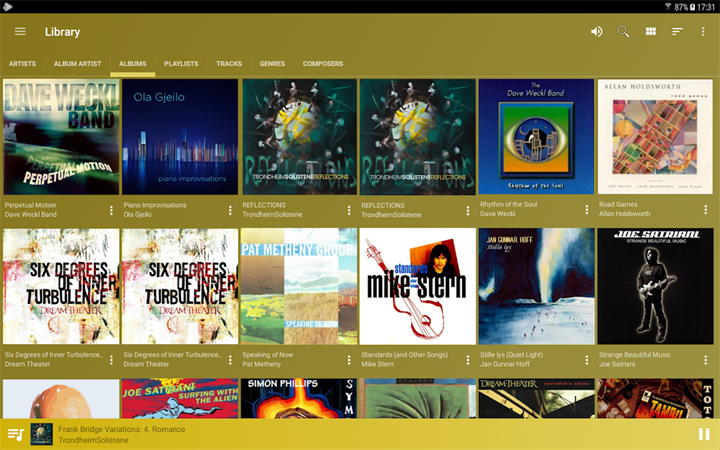
Task: Open the options menu for Perpetual Motion album
Action: click(111, 210)
